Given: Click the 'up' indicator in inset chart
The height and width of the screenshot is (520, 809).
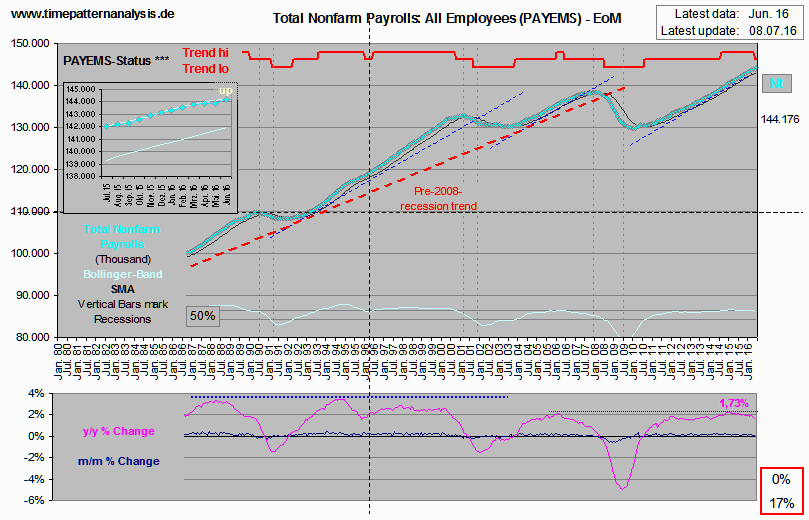Looking at the screenshot, I should 225,92.
